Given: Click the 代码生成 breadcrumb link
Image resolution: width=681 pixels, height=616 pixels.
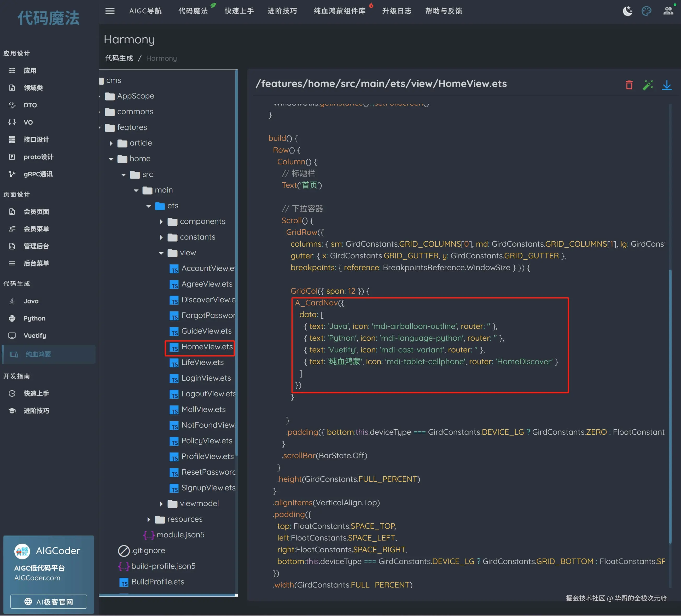Looking at the screenshot, I should [x=119, y=58].
